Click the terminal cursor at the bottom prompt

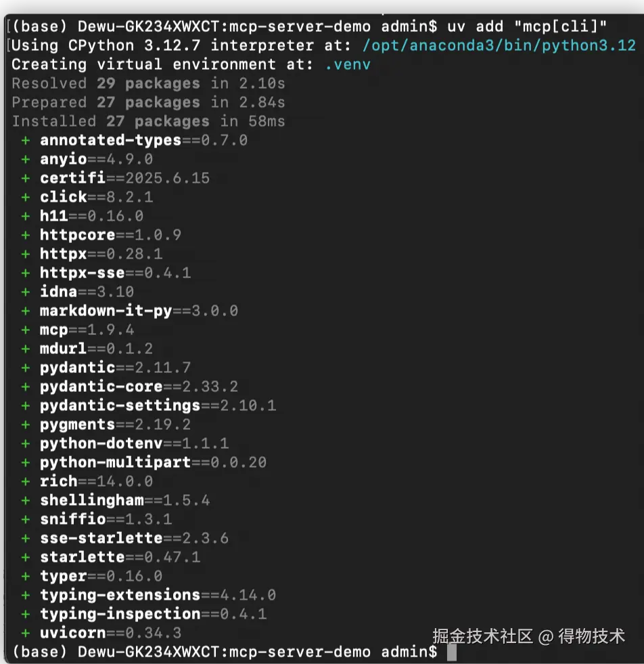point(452,652)
